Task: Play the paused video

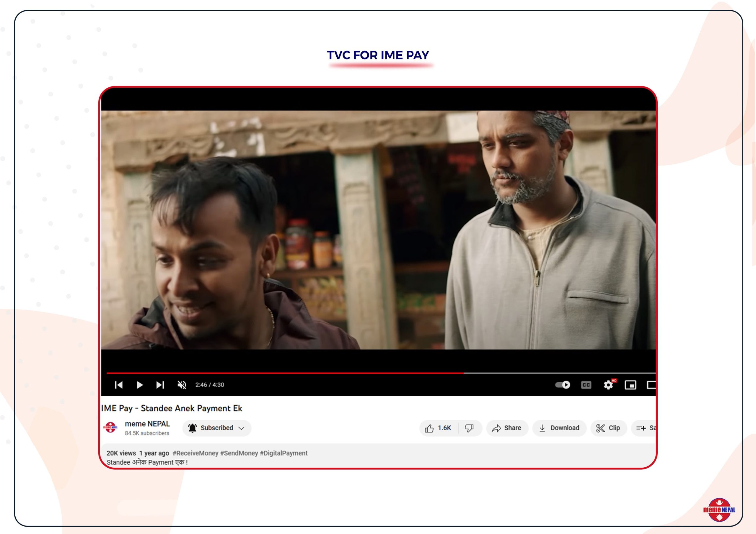Action: [140, 385]
